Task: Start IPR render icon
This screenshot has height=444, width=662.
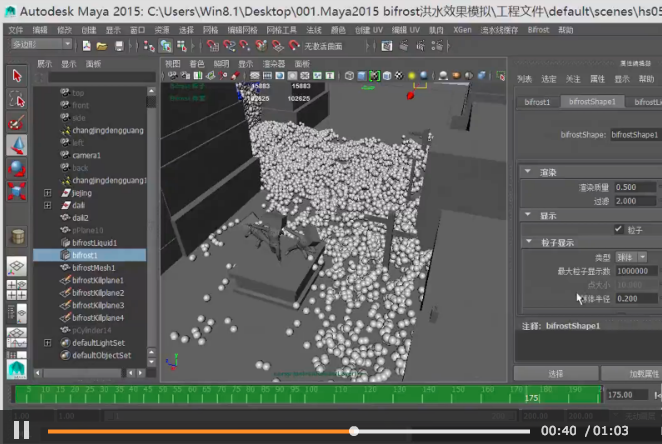Action: (x=421, y=46)
